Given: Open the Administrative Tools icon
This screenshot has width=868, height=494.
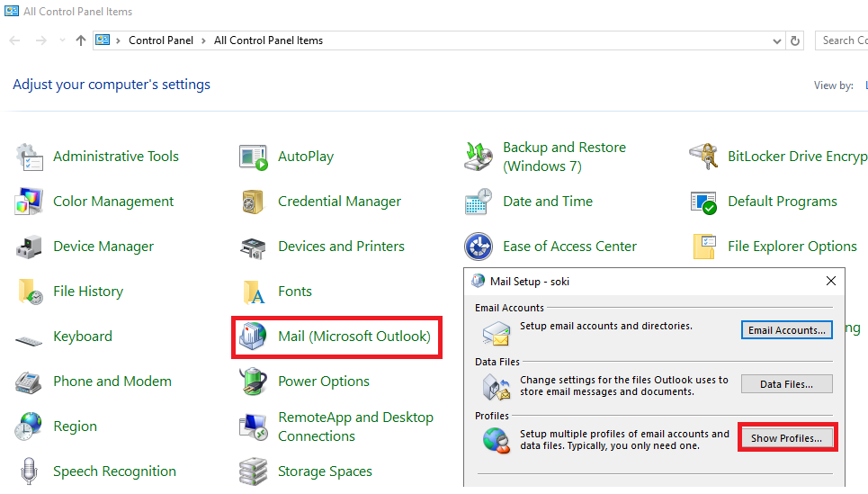Looking at the screenshot, I should point(29,157).
